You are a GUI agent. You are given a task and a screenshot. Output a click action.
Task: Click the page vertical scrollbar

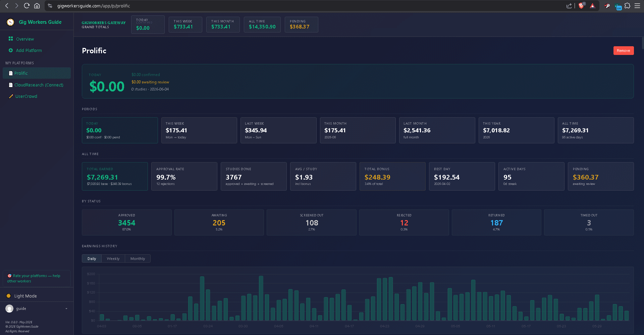point(642,44)
